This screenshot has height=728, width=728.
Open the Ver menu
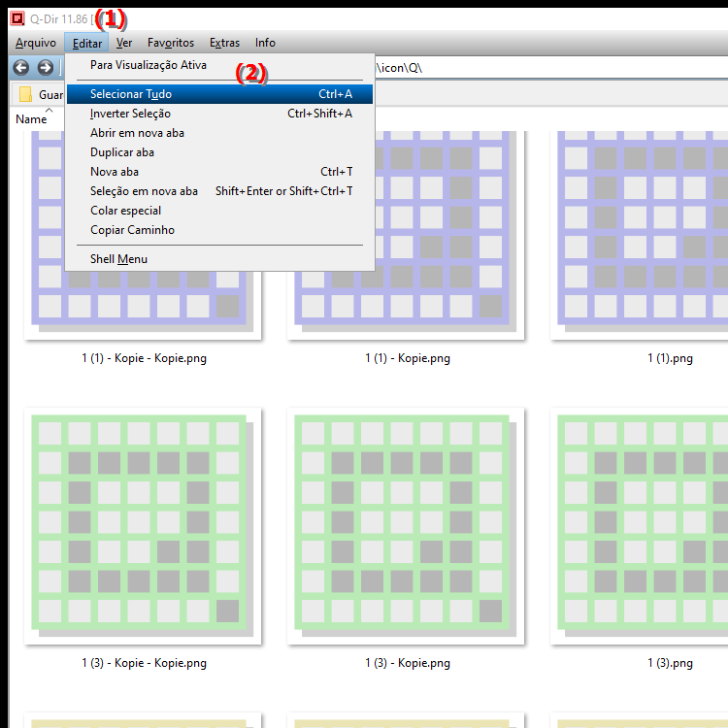124,43
